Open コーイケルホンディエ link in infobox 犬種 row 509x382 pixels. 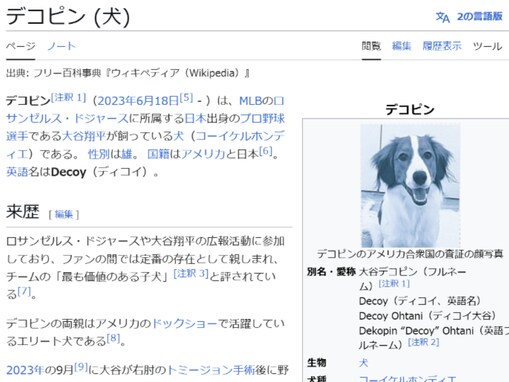(407, 379)
